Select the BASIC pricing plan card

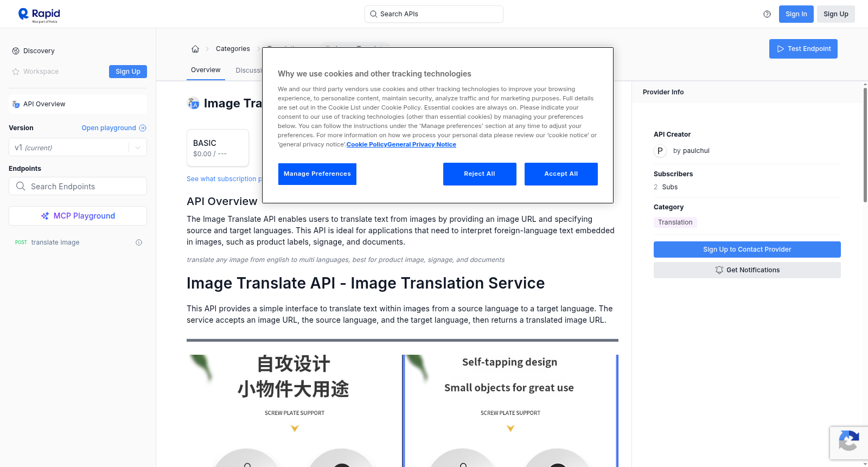218,148
